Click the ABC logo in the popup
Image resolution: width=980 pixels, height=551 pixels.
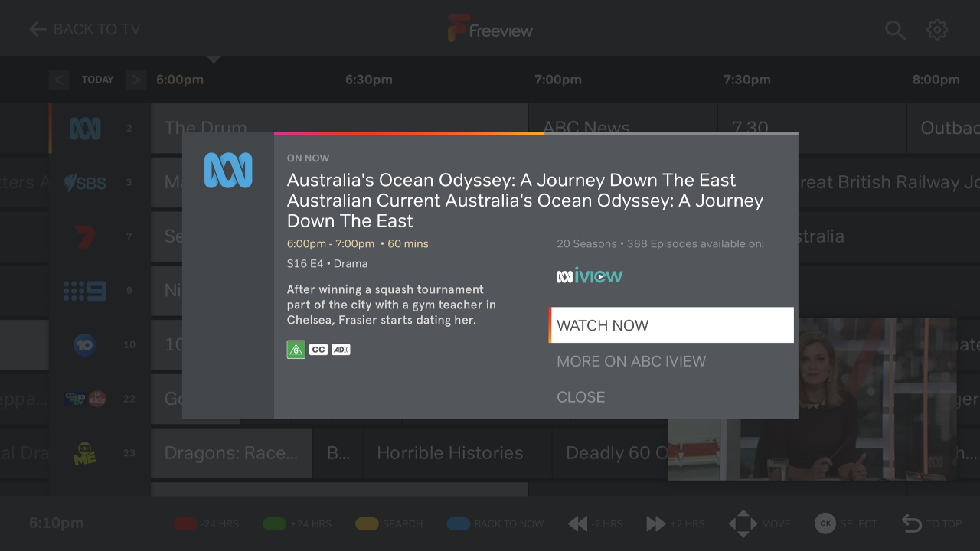(x=228, y=171)
